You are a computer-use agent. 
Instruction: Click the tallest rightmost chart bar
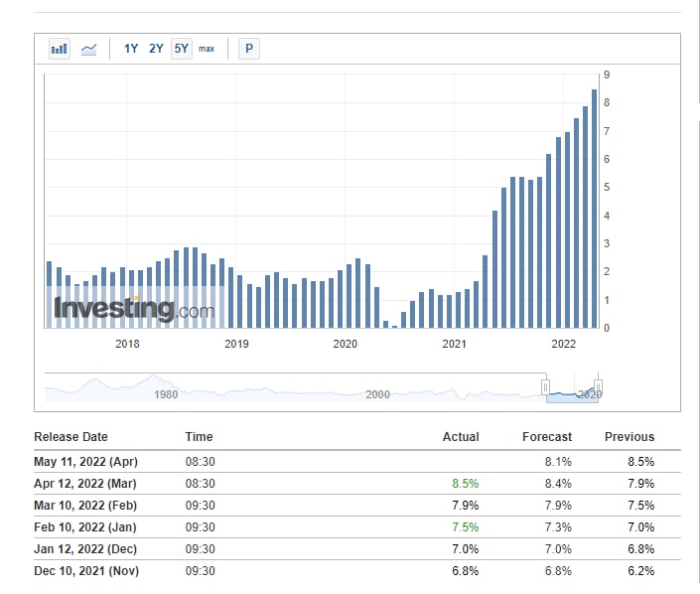[x=594, y=209]
